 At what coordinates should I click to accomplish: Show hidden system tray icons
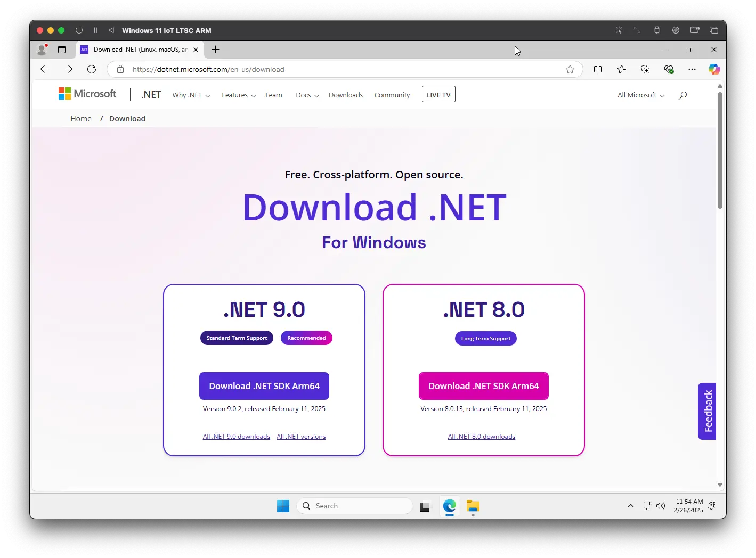631,506
